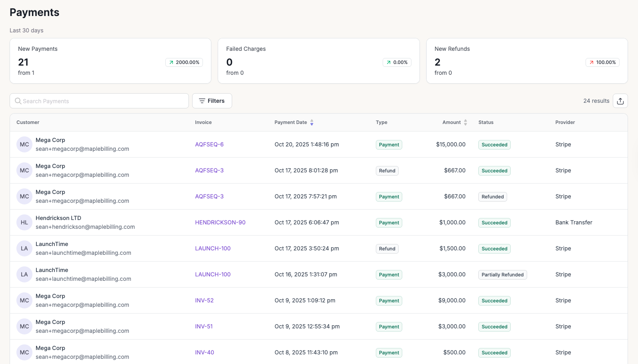The image size is (638, 364).
Task: Click the 100.00% trend badge in New Refunds
Action: tap(602, 62)
